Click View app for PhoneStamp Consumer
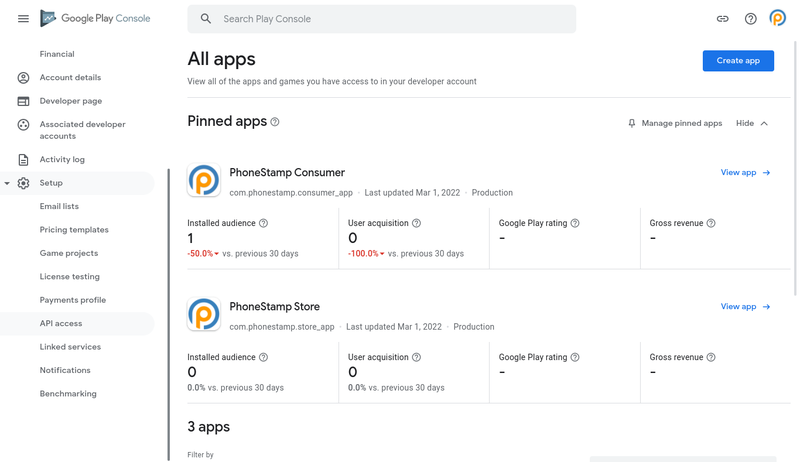This screenshot has width=800, height=462. (x=745, y=173)
